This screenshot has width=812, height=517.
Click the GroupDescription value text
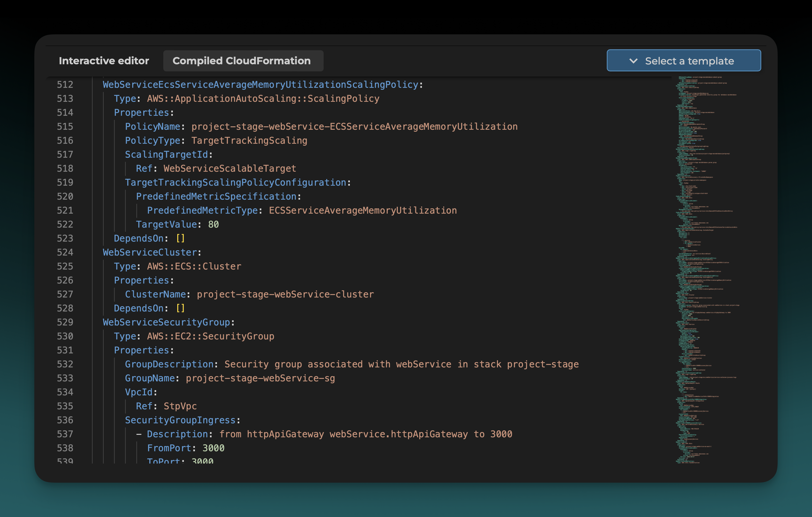tap(402, 364)
